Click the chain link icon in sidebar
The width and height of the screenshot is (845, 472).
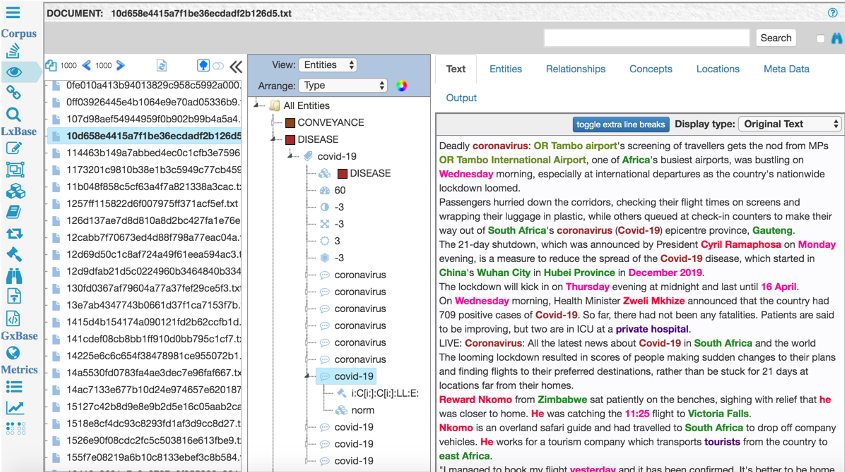pyautogui.click(x=13, y=93)
